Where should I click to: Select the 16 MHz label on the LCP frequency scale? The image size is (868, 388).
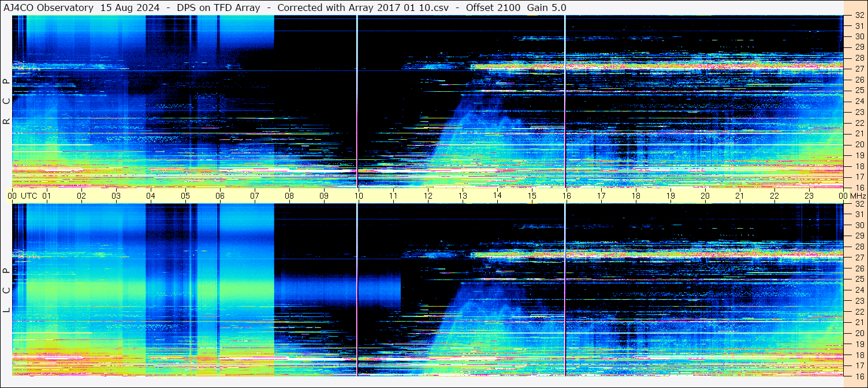(859, 376)
